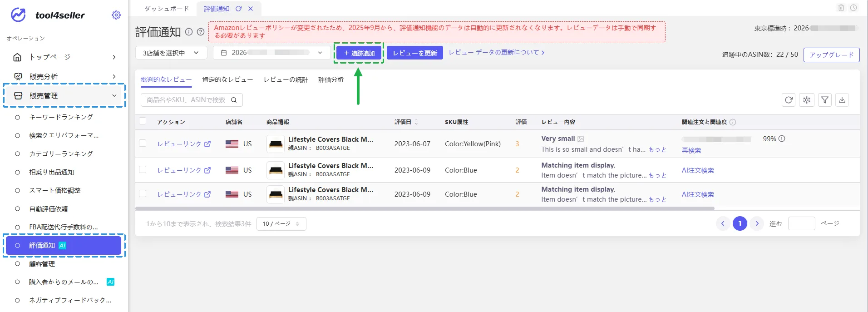Click the trash icon at top right
Viewport: 868px width, 312px height.
click(841, 8)
